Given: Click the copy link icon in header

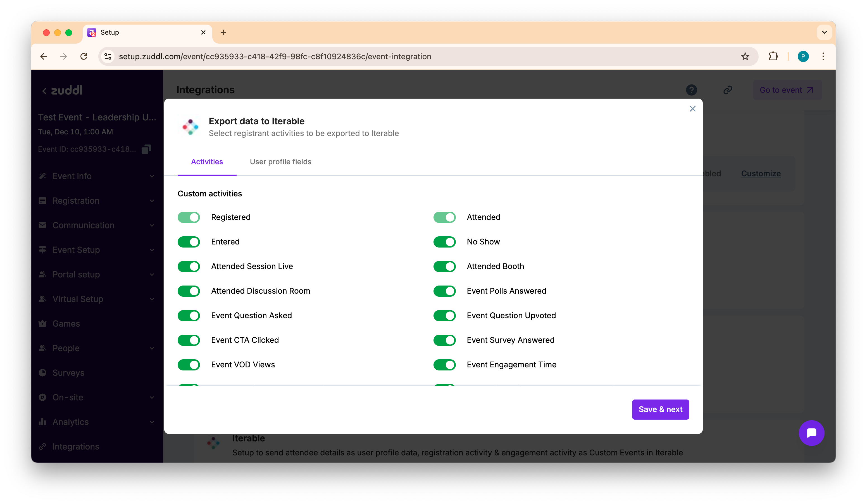Looking at the screenshot, I should pyautogui.click(x=727, y=90).
